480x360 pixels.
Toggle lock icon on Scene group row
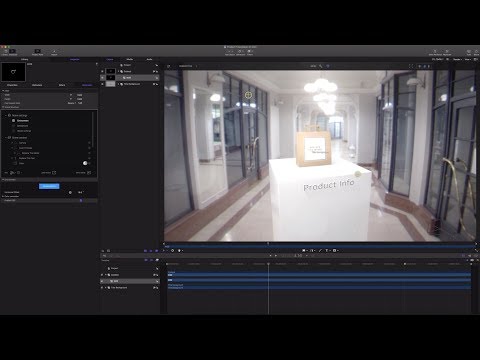point(157,71)
